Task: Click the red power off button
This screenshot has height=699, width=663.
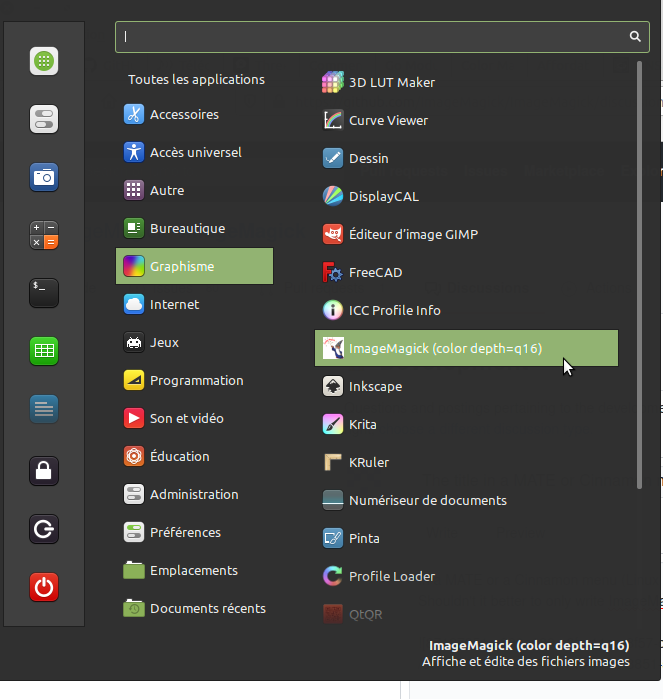Action: pos(44,587)
